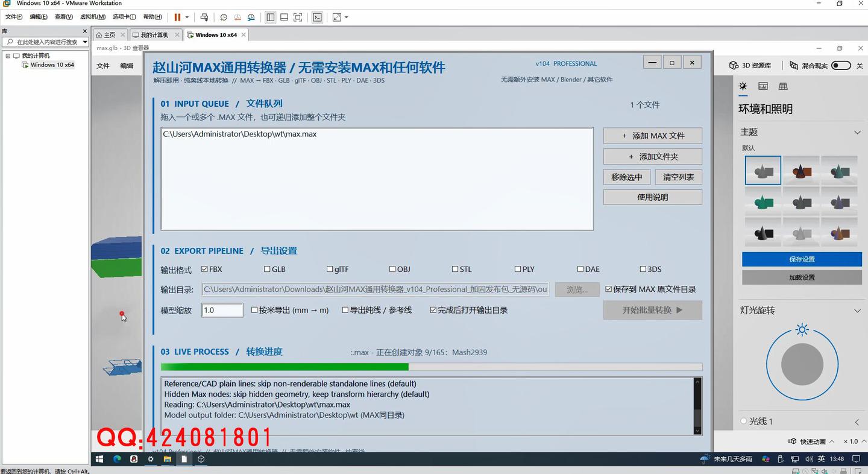Enable the GLB output format checkbox

coord(267,269)
